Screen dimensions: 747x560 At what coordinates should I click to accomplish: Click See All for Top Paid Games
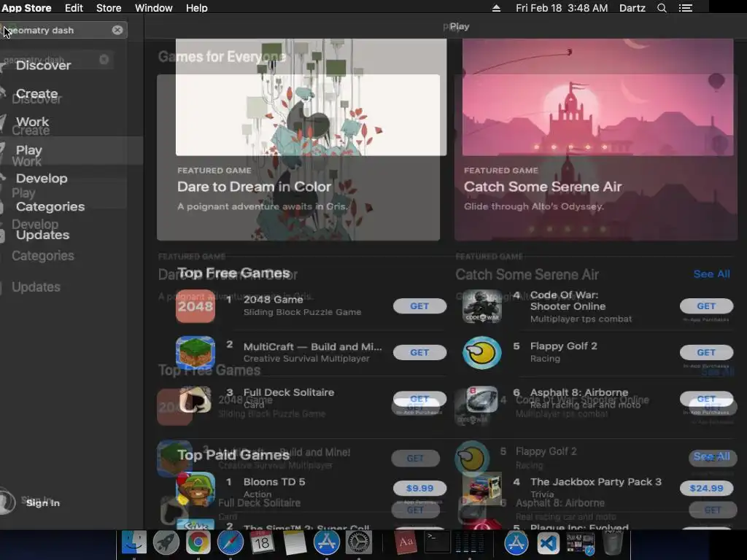[x=711, y=456]
